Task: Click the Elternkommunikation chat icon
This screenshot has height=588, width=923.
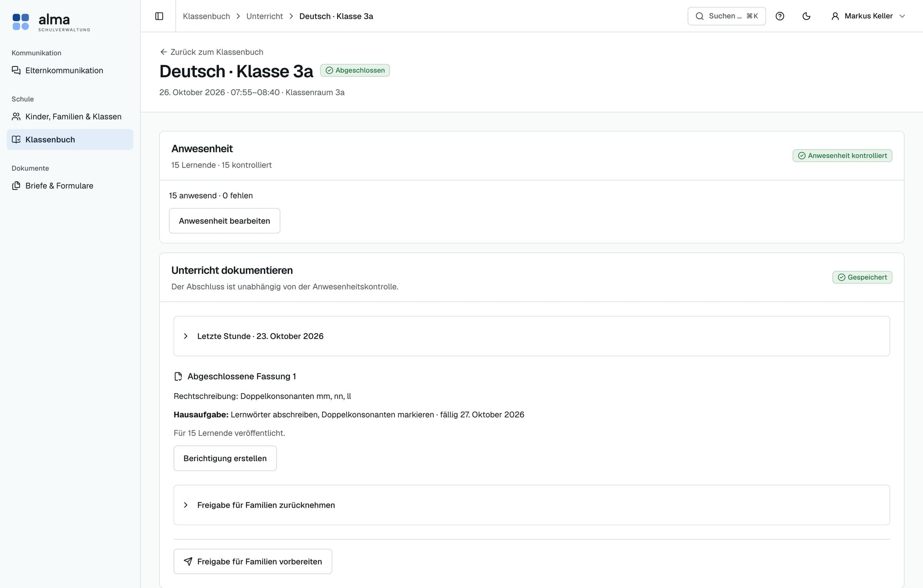Action: (x=16, y=70)
